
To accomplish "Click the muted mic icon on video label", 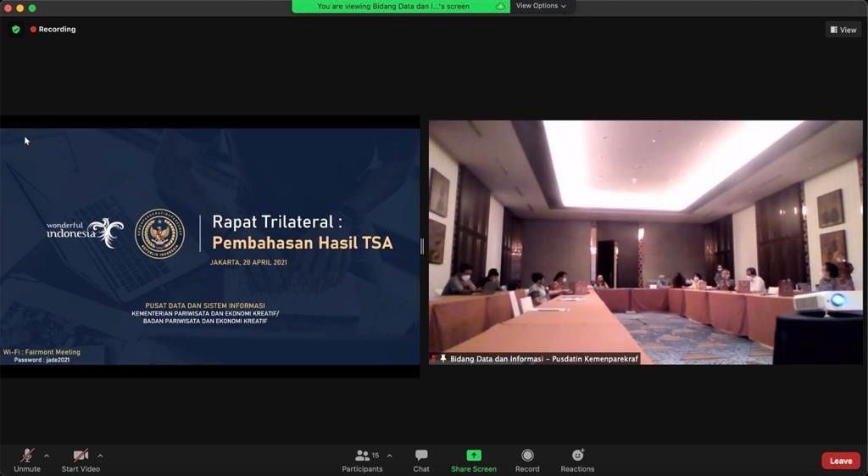I will pyautogui.click(x=434, y=359).
